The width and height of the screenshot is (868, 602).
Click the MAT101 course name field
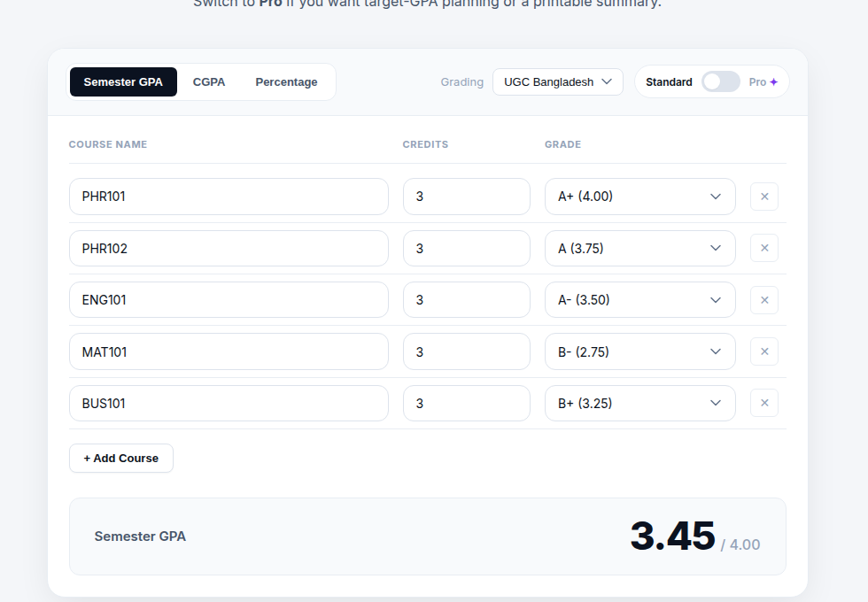[x=229, y=351]
